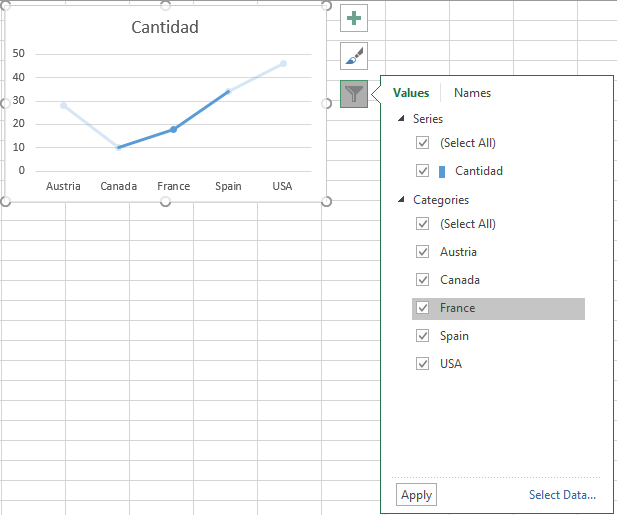Viewport: 617px width, 515px height.
Task: Toggle Select All under Series
Action: (423, 143)
